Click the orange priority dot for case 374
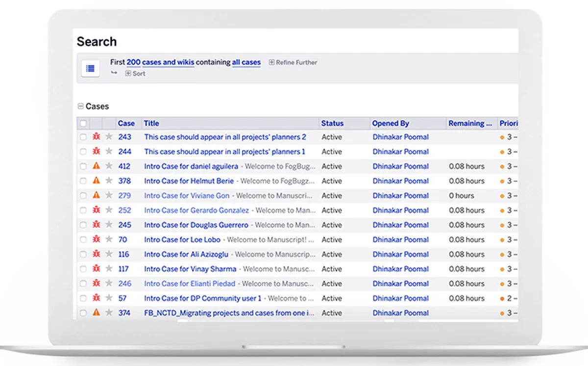 coord(502,313)
